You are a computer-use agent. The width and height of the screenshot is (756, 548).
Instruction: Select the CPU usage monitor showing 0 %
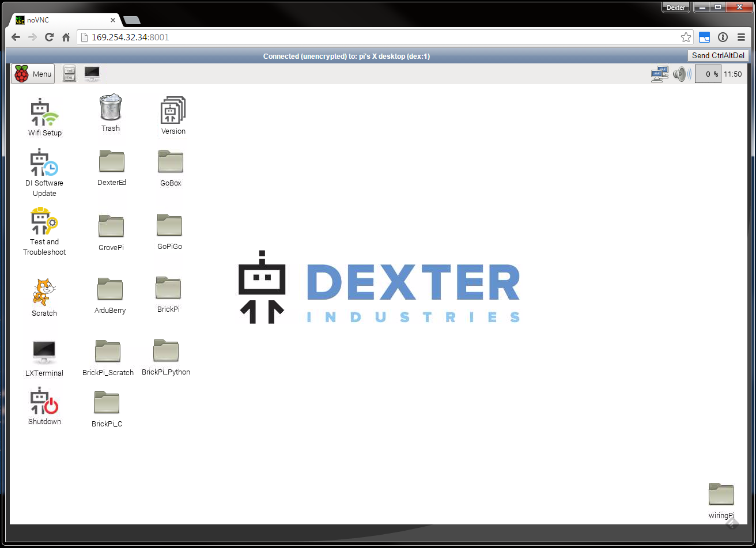(x=708, y=74)
